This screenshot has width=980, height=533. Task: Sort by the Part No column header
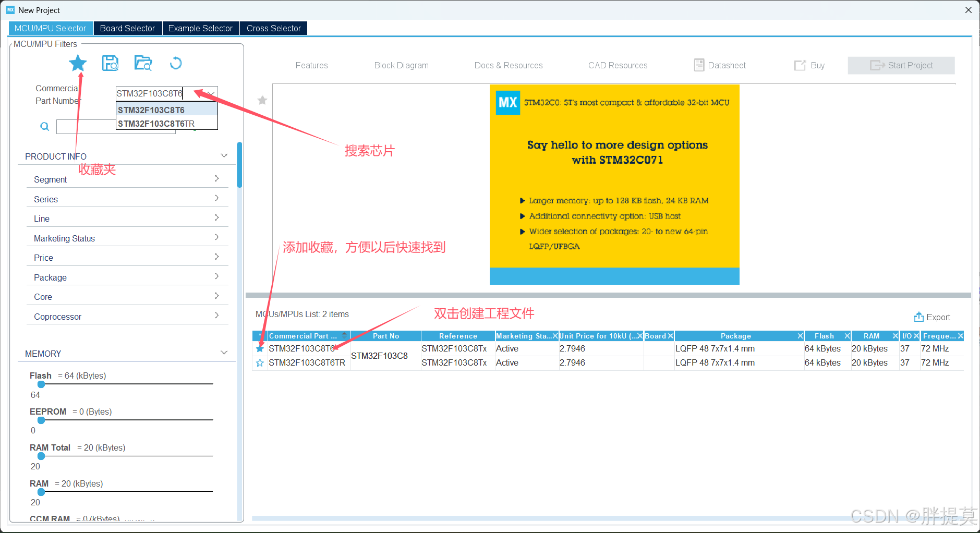point(386,336)
